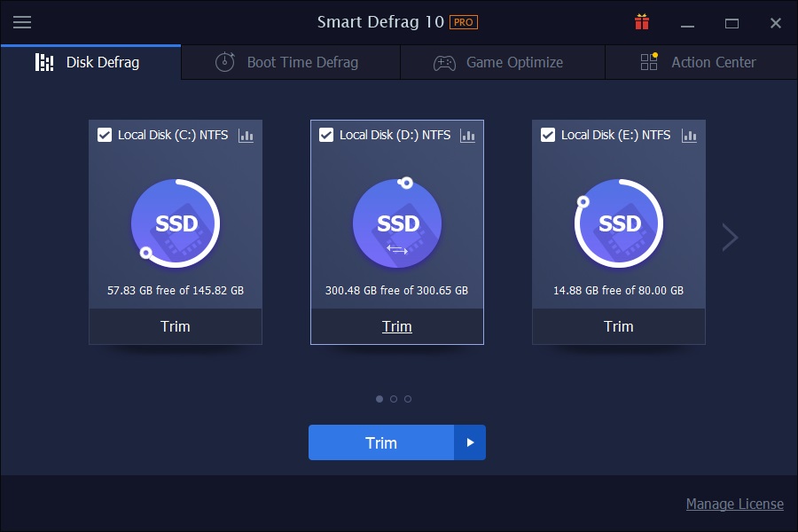The image size is (798, 532).
Task: Open disk E: fragmentation report chart icon
Action: pos(689,136)
